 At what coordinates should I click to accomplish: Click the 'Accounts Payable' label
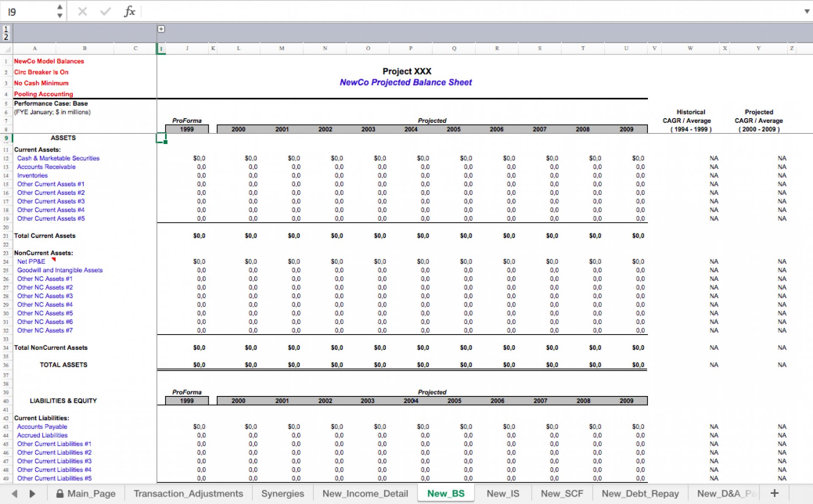(x=42, y=426)
